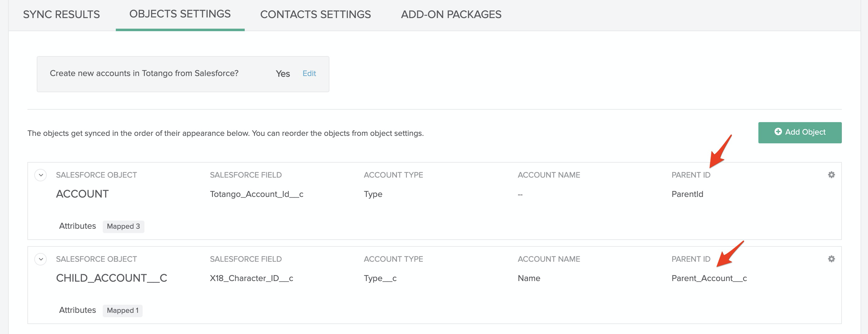
Task: Click the Yes value for create accounts
Action: pyautogui.click(x=283, y=74)
